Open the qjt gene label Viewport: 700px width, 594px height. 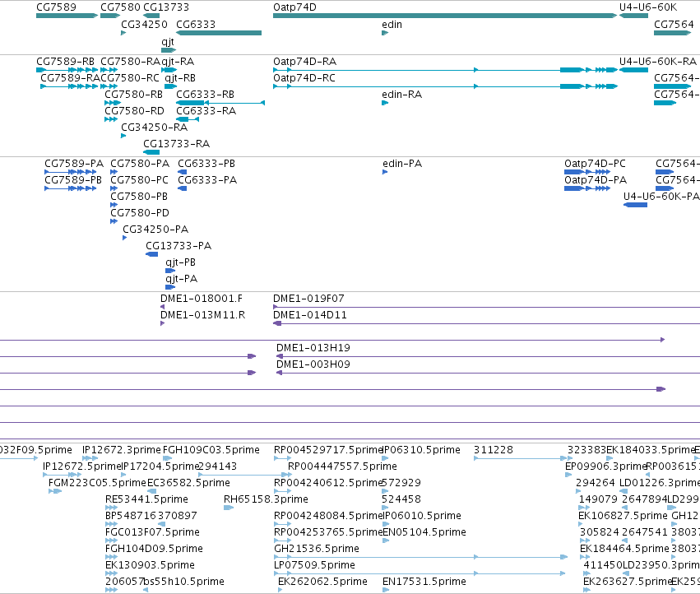click(168, 42)
